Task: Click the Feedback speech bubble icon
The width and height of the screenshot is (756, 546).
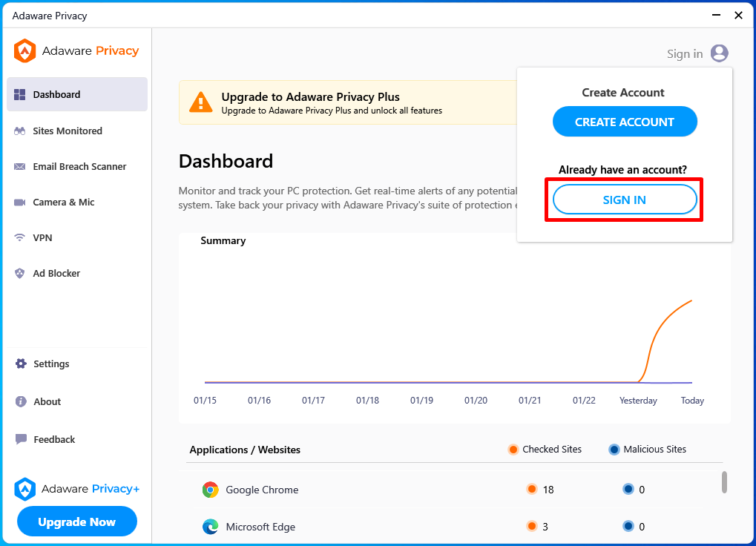Action: pyautogui.click(x=21, y=439)
